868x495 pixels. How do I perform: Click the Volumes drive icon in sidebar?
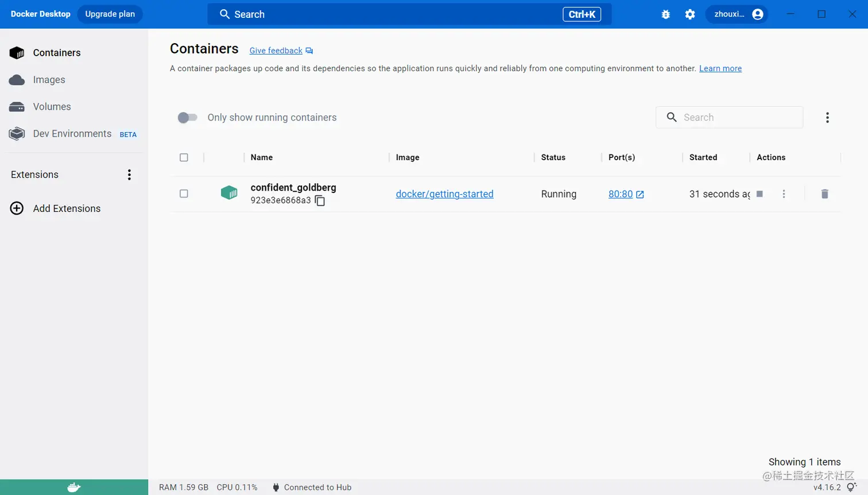[x=17, y=107]
